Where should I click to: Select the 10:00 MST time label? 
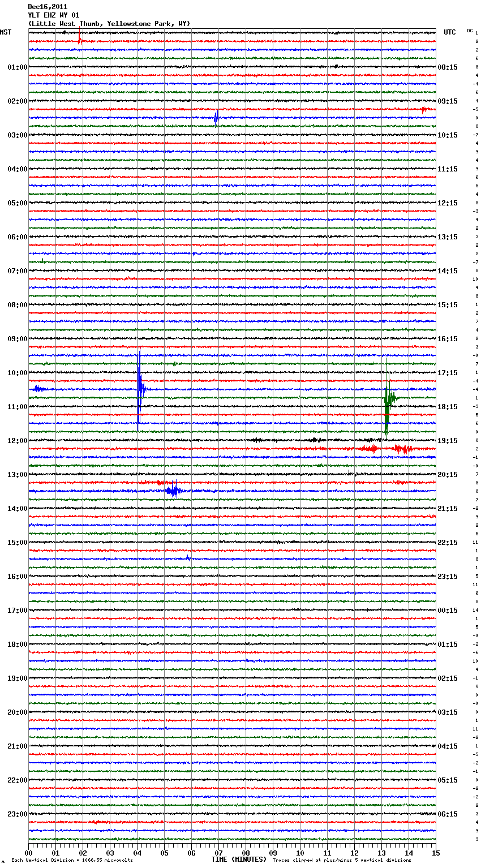17,373
